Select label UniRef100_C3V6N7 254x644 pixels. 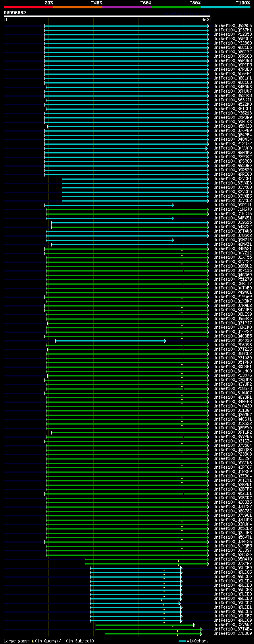coord(233,625)
